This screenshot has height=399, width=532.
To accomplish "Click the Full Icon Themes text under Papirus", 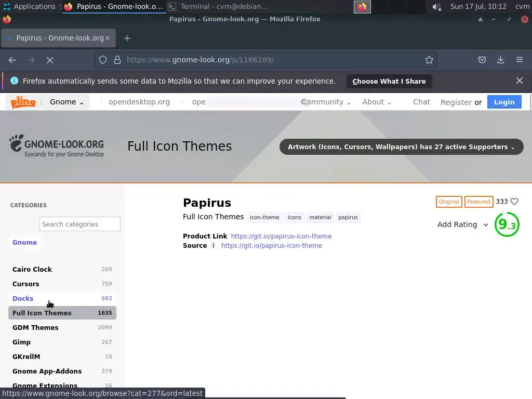I will [x=213, y=217].
